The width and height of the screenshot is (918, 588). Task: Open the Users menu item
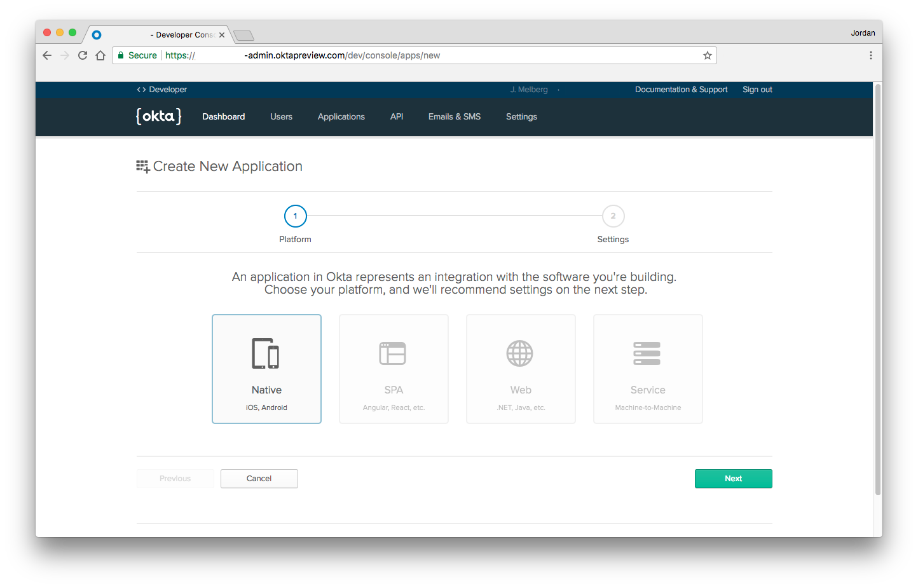281,117
